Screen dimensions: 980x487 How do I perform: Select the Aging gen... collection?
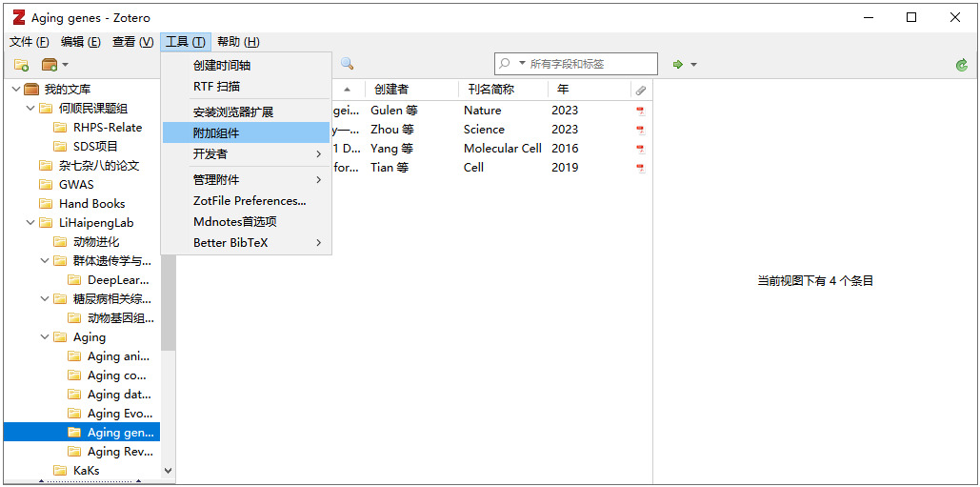[x=82, y=432]
